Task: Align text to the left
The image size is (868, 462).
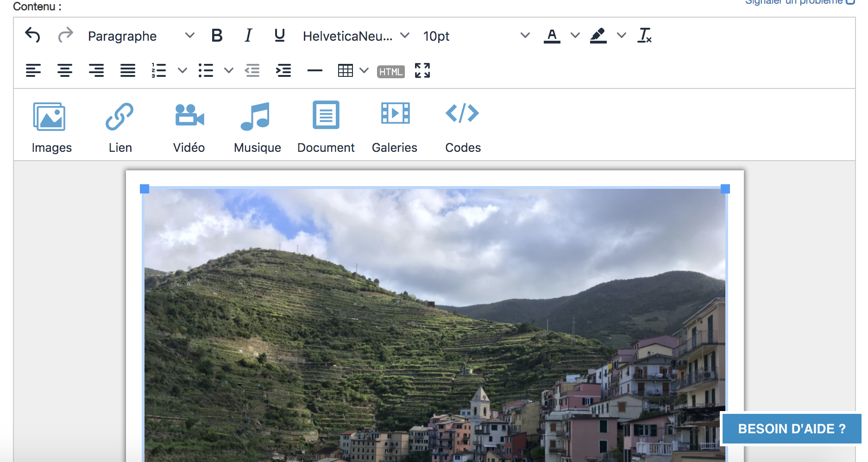Action: pyautogui.click(x=33, y=70)
